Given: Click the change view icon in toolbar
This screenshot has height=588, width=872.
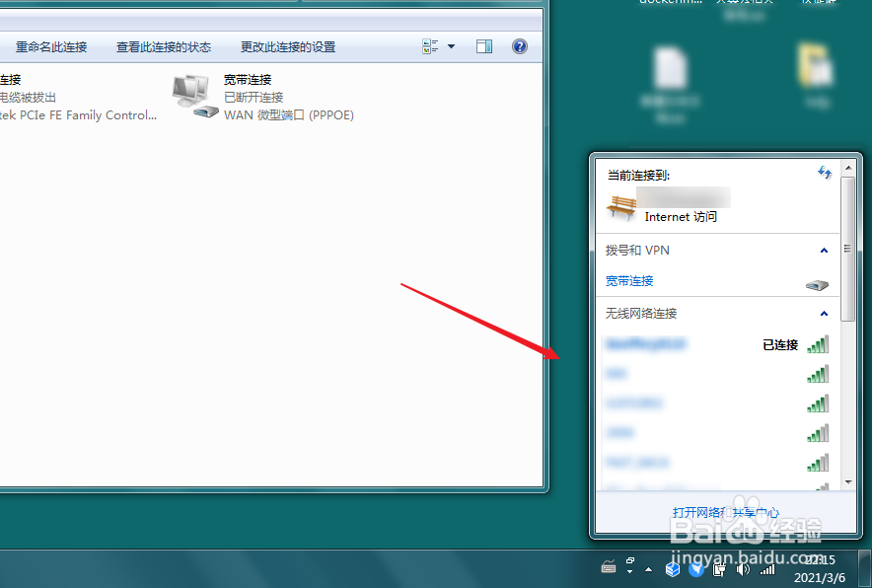Looking at the screenshot, I should pyautogui.click(x=430, y=46).
